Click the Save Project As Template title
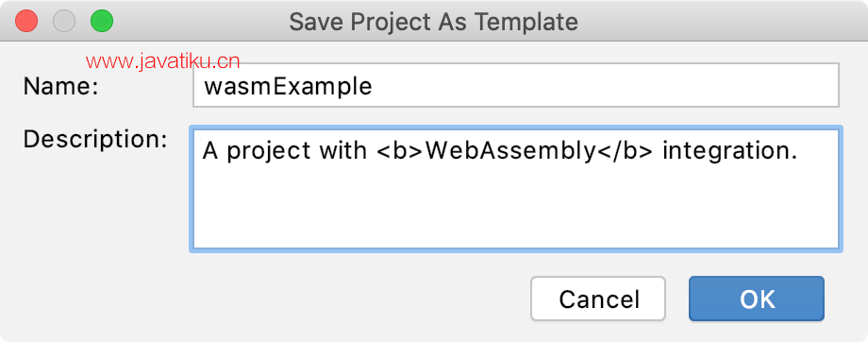 (433, 22)
